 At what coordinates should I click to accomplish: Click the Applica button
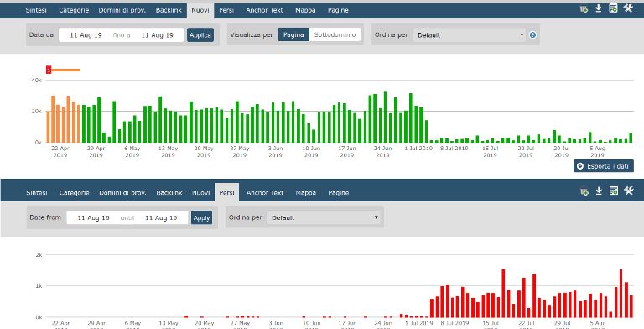[200, 35]
